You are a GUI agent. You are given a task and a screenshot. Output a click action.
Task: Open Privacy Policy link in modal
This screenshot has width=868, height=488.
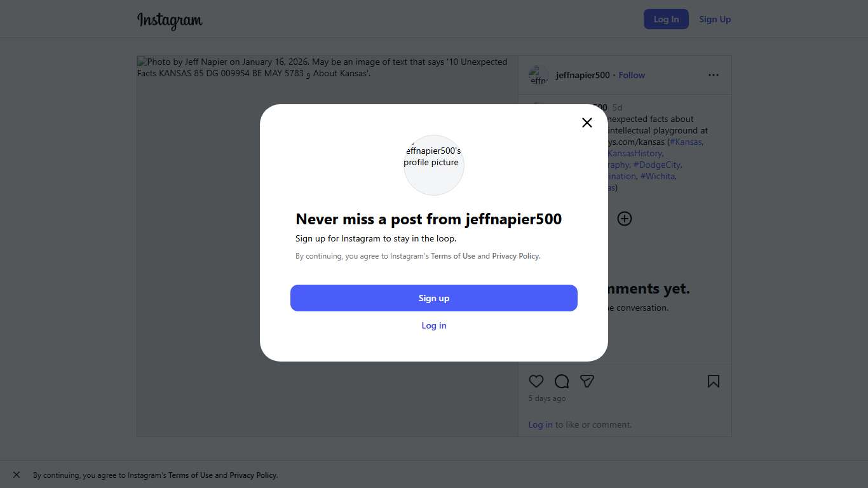[x=515, y=256]
